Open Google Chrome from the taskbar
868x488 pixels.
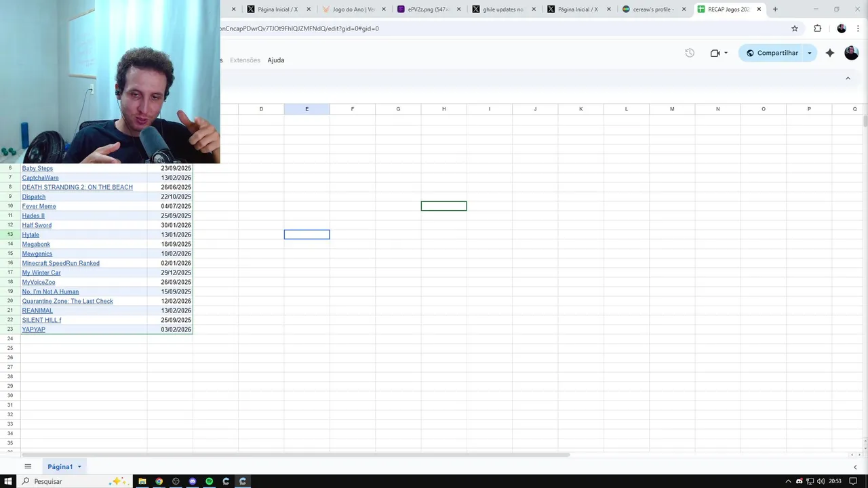tap(159, 481)
